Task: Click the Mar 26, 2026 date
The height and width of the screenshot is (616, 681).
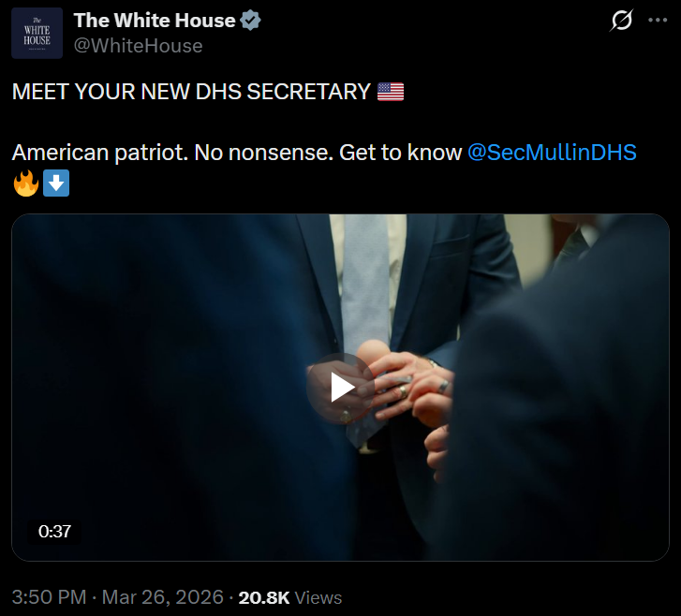Action: point(163,597)
